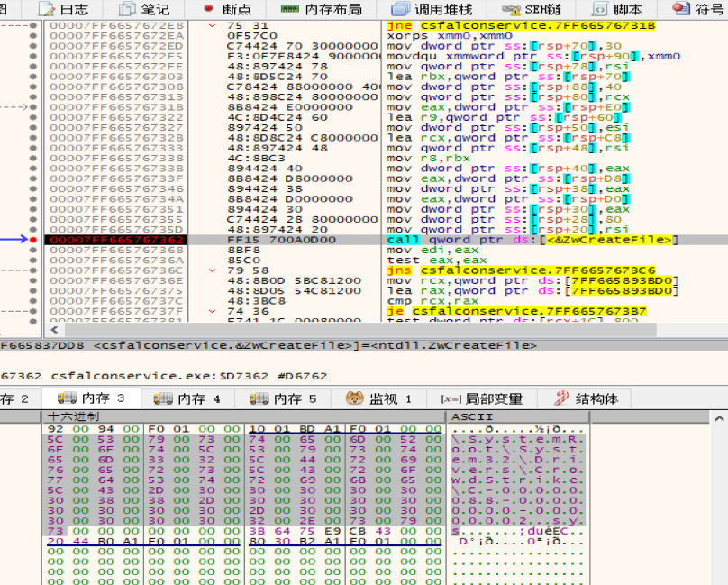Open the 结构体 struct tab
The width and height of the screenshot is (728, 585).
(x=587, y=398)
